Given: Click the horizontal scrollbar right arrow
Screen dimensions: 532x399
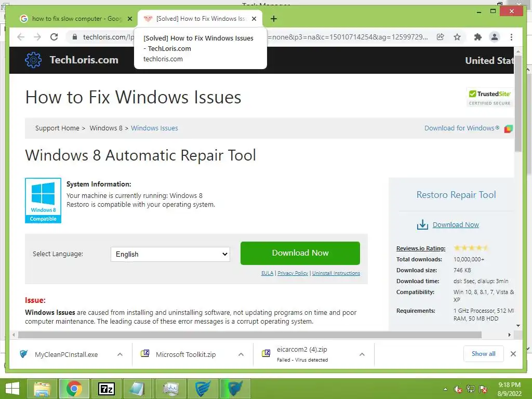Looking at the screenshot, I should click(509, 335).
